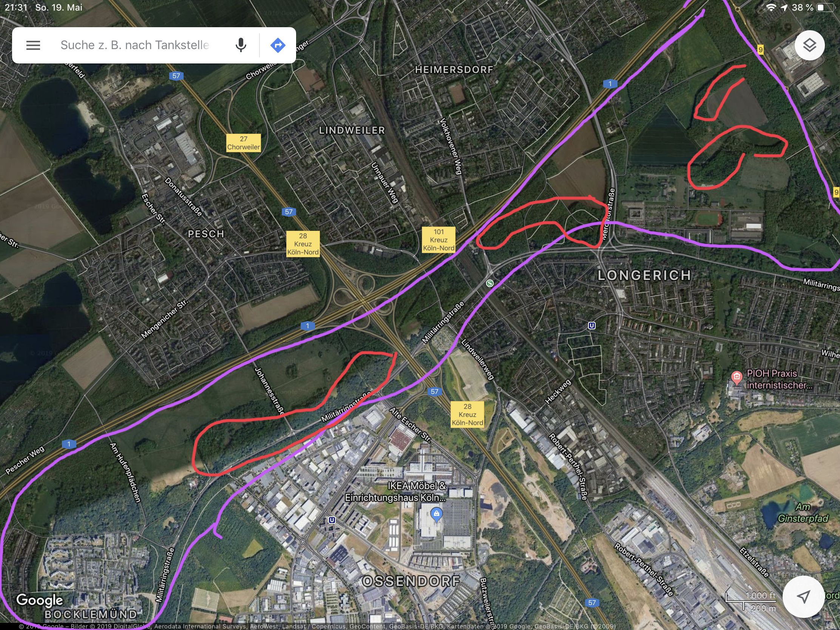Open the map layers button
Viewport: 840px width, 630px height.
[x=809, y=45]
